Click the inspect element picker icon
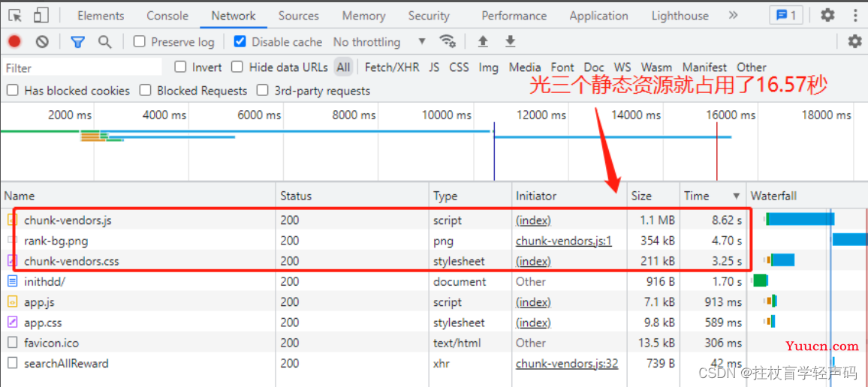This screenshot has height=387, width=868. click(16, 16)
